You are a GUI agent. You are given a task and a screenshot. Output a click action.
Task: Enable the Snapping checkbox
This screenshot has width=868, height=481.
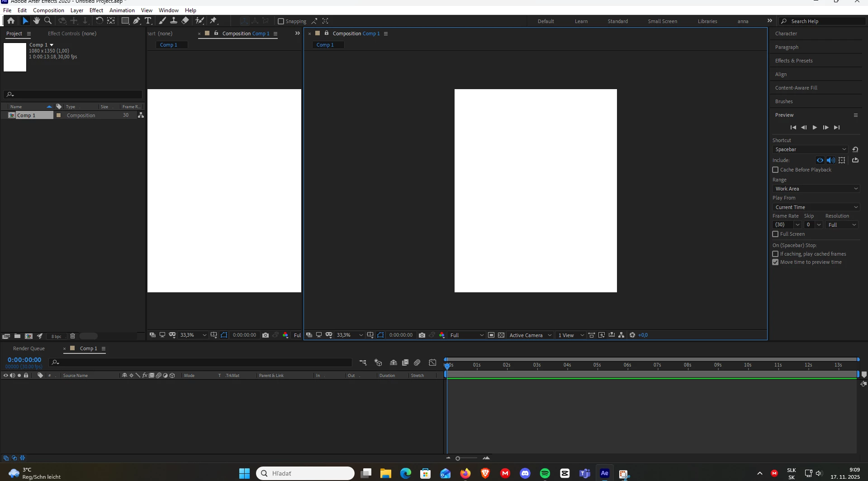(x=281, y=21)
